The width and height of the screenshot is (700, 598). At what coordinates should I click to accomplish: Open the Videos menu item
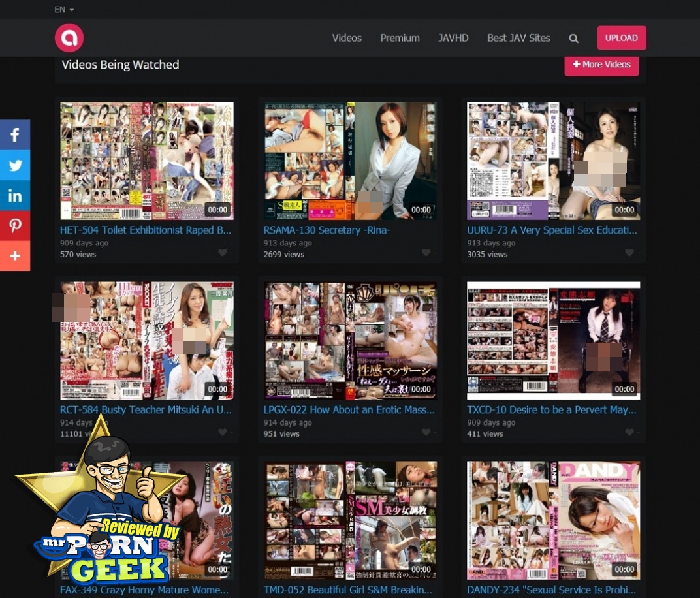(347, 38)
